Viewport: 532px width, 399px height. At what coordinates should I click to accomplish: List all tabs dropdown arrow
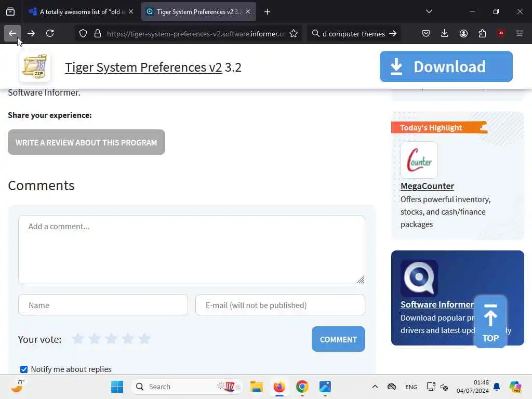(x=429, y=11)
